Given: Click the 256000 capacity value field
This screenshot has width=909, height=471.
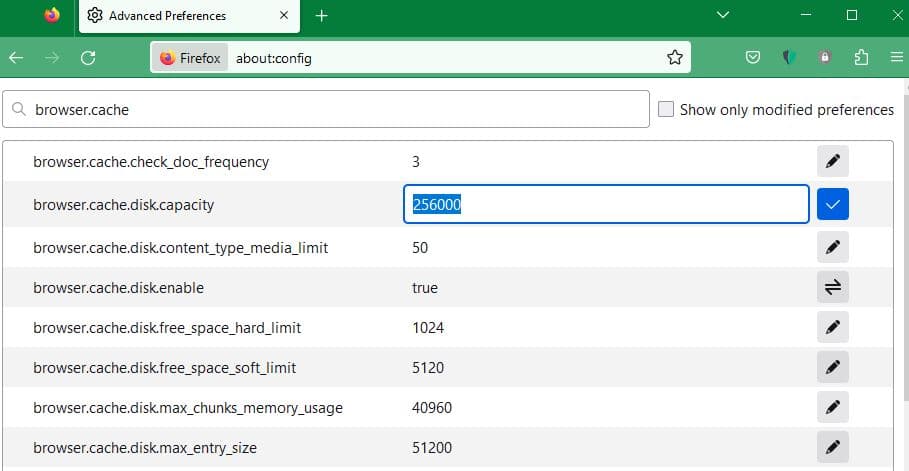Looking at the screenshot, I should coord(605,205).
